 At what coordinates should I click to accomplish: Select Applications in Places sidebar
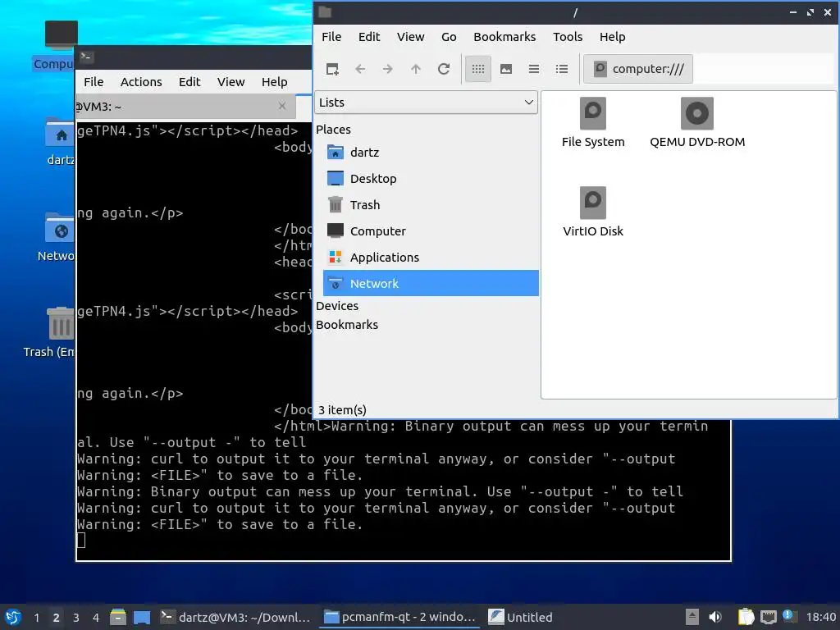coord(431,257)
